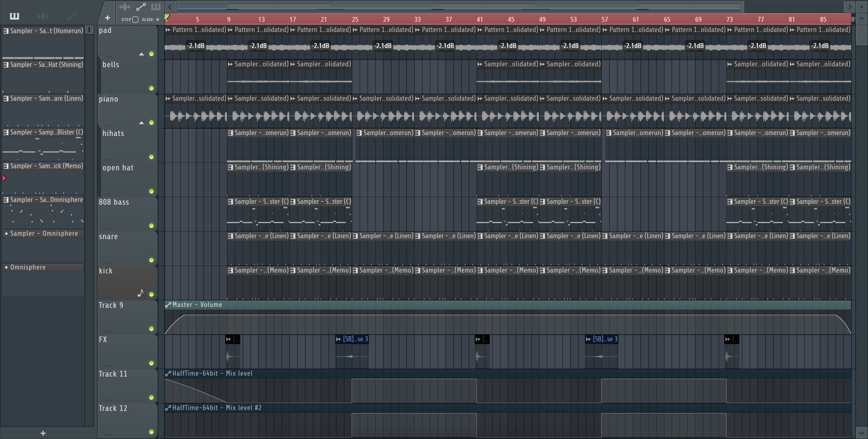Click the Sampler (Homerun) pattern icon in picker

[6, 31]
